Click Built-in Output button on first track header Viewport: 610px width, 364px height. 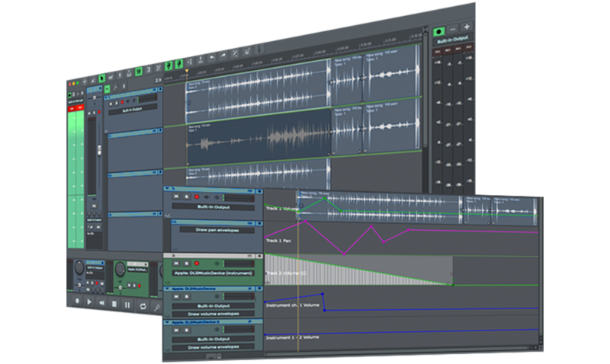[x=131, y=110]
